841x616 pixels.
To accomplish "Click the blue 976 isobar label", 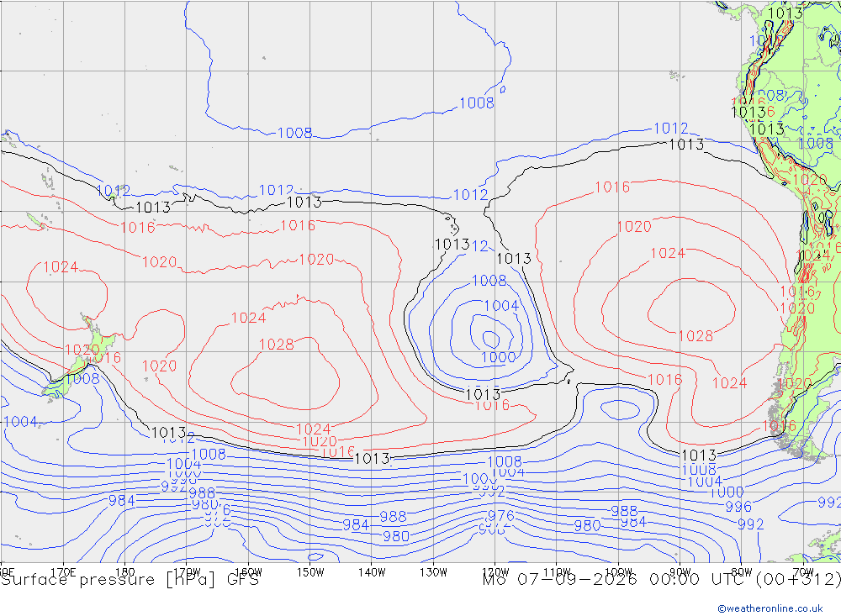I will point(500,516).
